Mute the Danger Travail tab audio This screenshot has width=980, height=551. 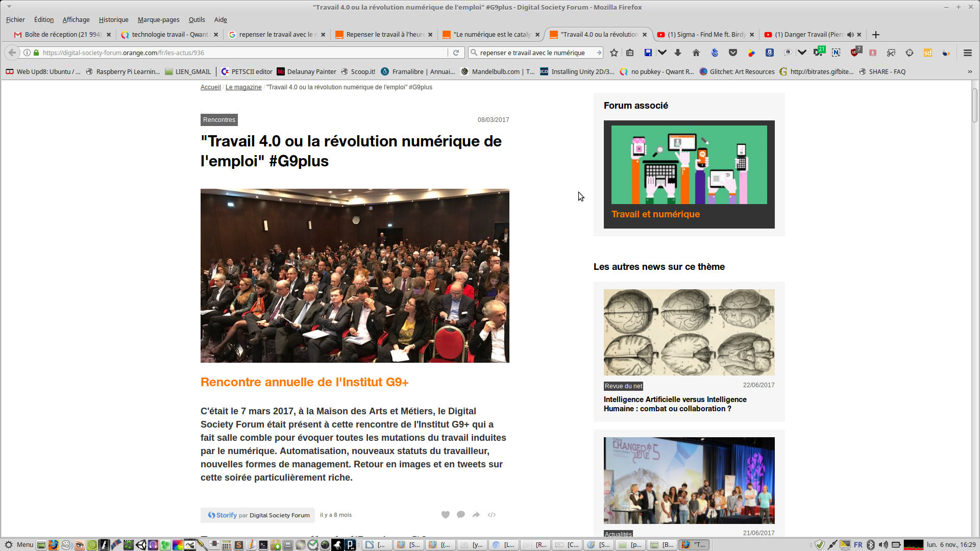click(850, 35)
